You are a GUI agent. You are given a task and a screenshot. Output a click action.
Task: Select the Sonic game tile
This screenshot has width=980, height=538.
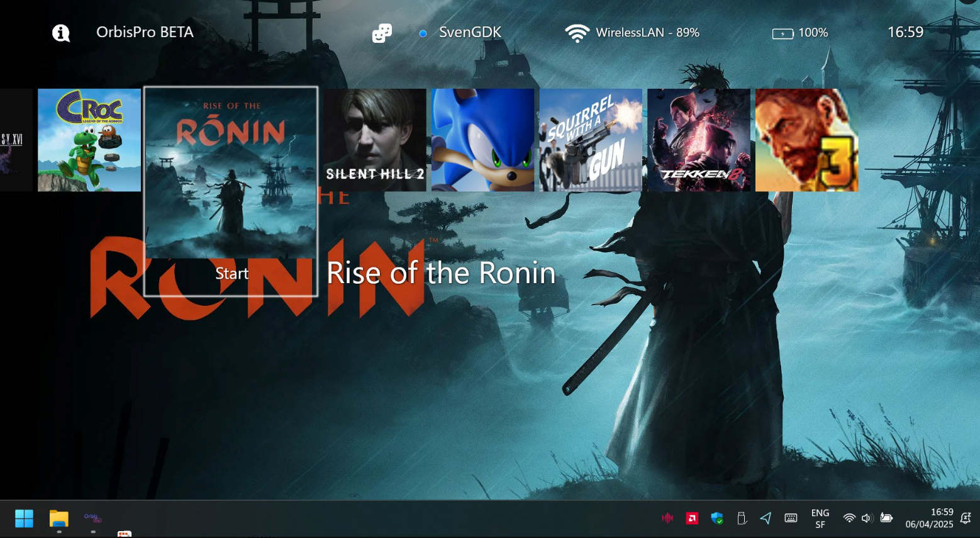[482, 140]
